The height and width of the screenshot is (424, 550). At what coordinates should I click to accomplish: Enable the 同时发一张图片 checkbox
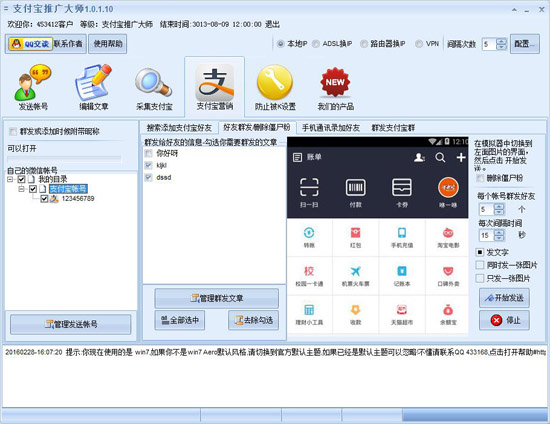click(x=479, y=265)
